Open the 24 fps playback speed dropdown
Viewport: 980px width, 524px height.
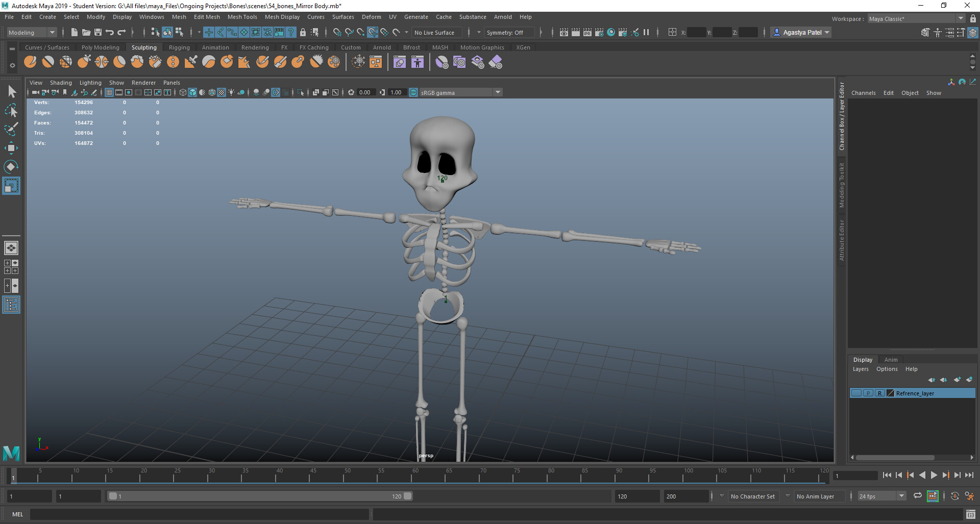point(901,495)
